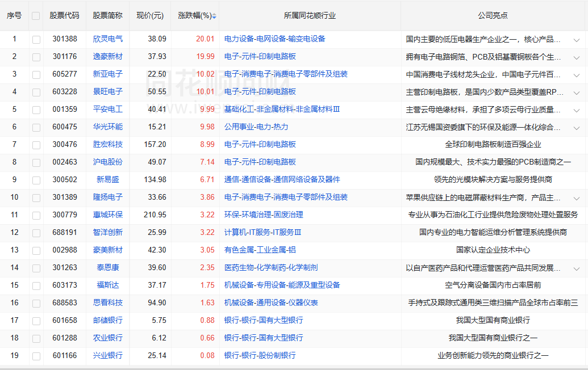This screenshot has width=588, height=370.
Task: Check the box for 新易盛 row
Action: pyautogui.click(x=36, y=180)
